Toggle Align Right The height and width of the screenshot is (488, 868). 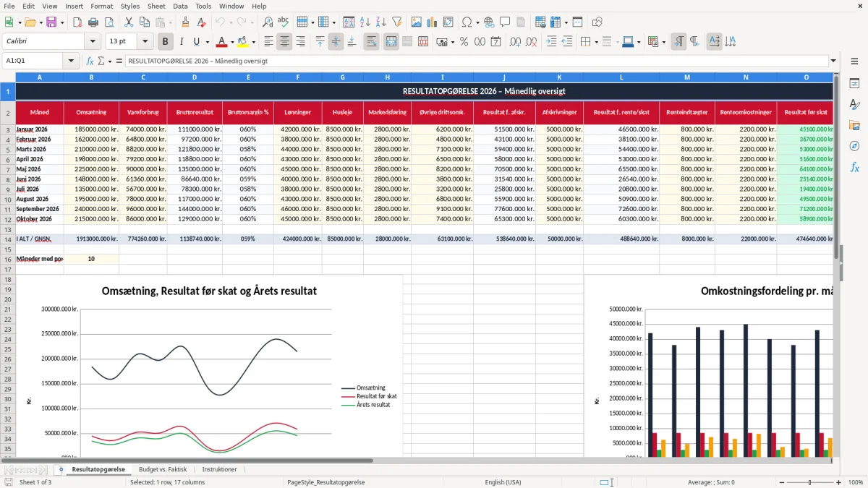(300, 42)
